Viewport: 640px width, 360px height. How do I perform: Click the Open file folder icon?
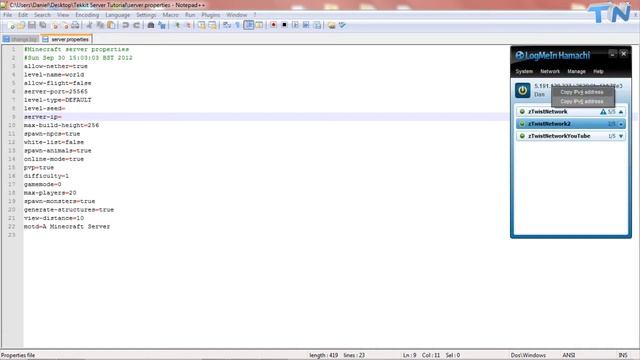(22, 25)
